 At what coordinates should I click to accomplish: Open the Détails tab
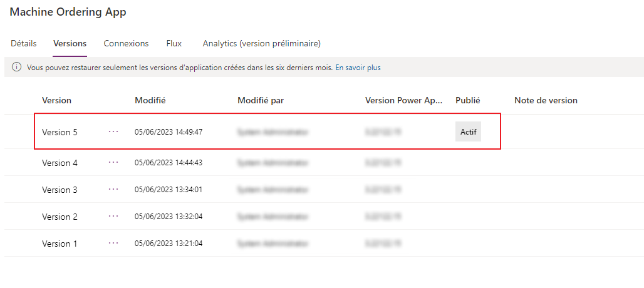click(23, 43)
